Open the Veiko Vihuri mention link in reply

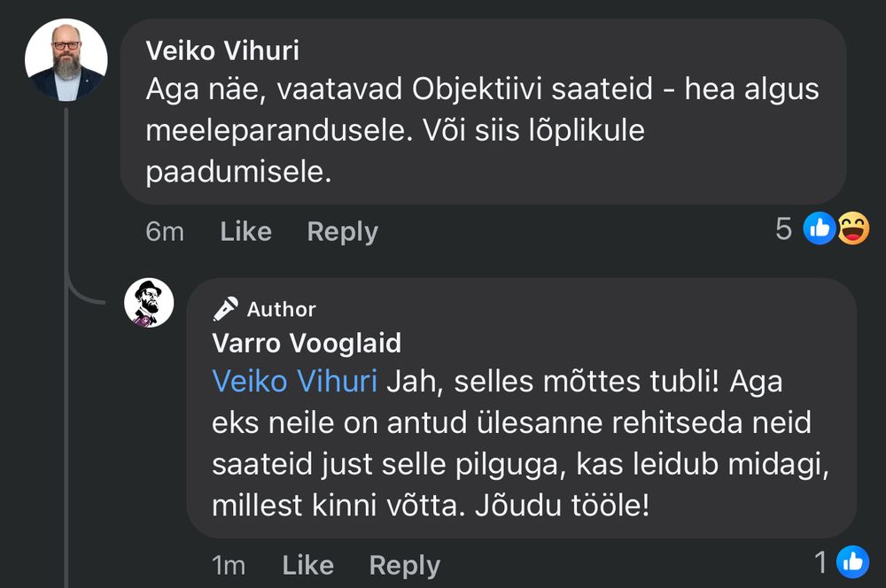tap(293, 382)
